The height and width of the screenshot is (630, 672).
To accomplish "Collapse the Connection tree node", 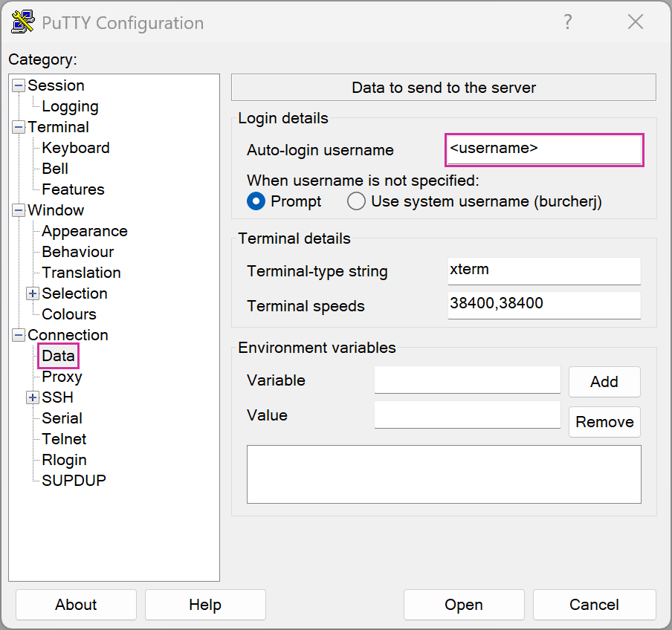I will (x=19, y=335).
